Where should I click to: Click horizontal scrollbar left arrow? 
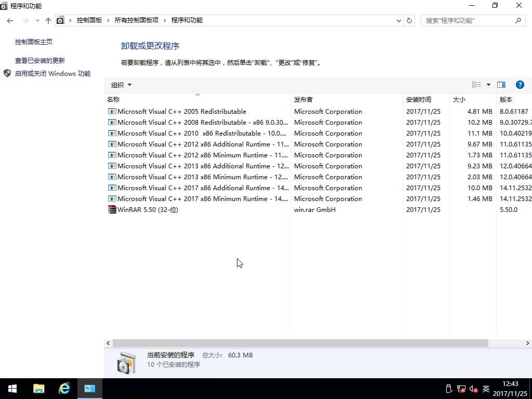(x=108, y=343)
